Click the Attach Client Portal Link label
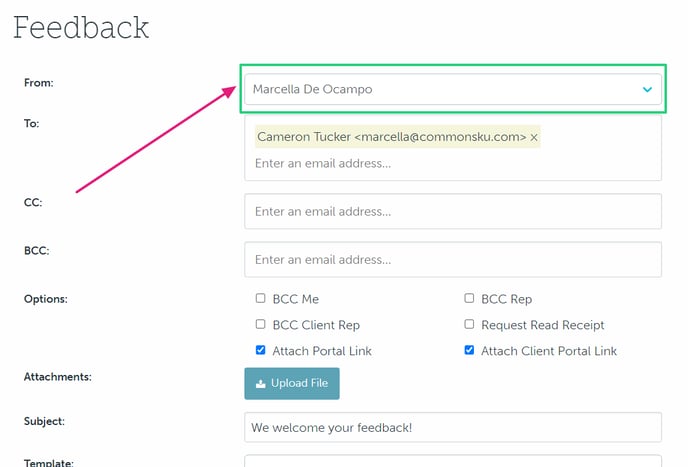 click(549, 351)
